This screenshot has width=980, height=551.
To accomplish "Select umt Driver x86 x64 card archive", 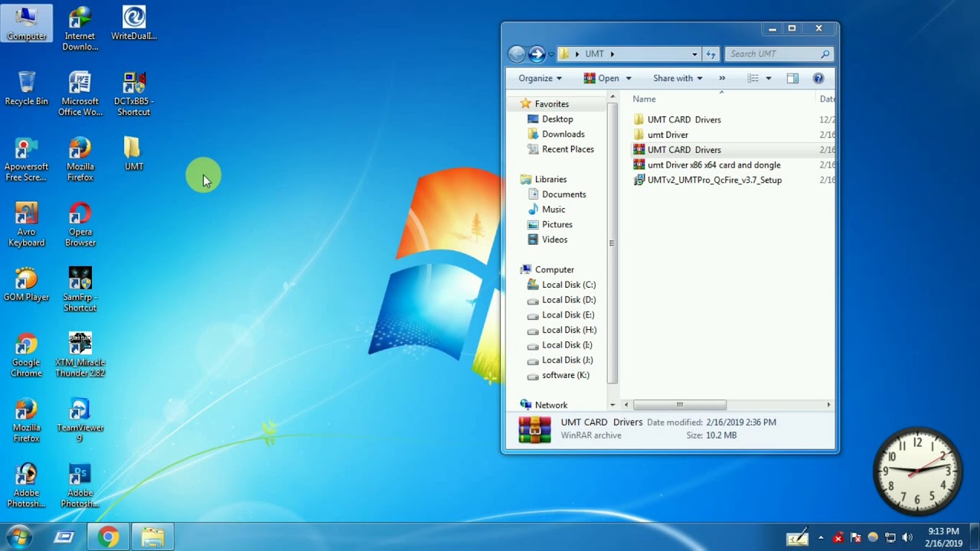I will tap(714, 165).
